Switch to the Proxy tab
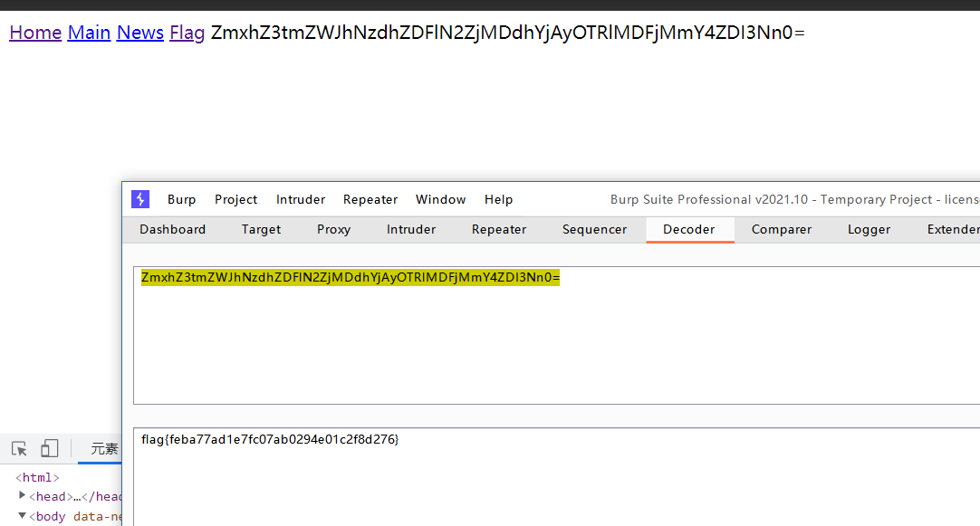 coord(333,229)
